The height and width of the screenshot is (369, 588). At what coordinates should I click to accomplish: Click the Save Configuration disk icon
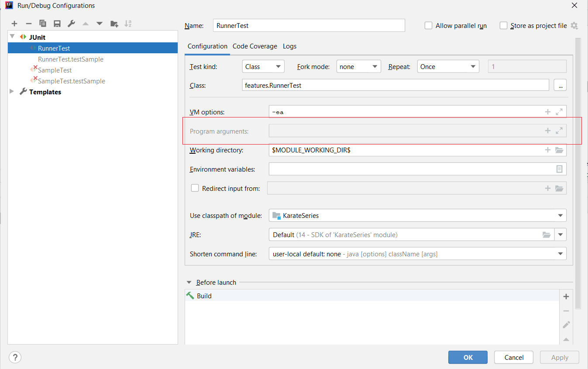[57, 24]
